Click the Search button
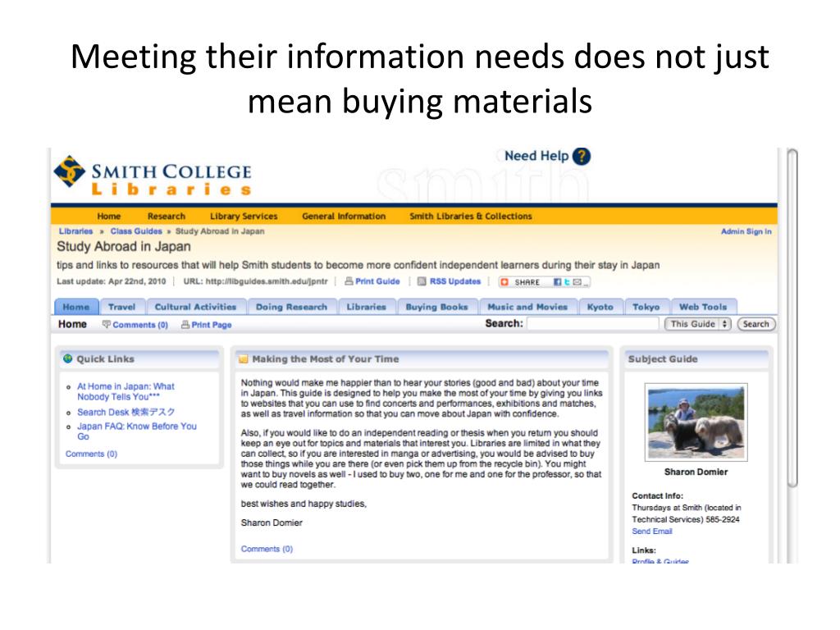 (756, 324)
